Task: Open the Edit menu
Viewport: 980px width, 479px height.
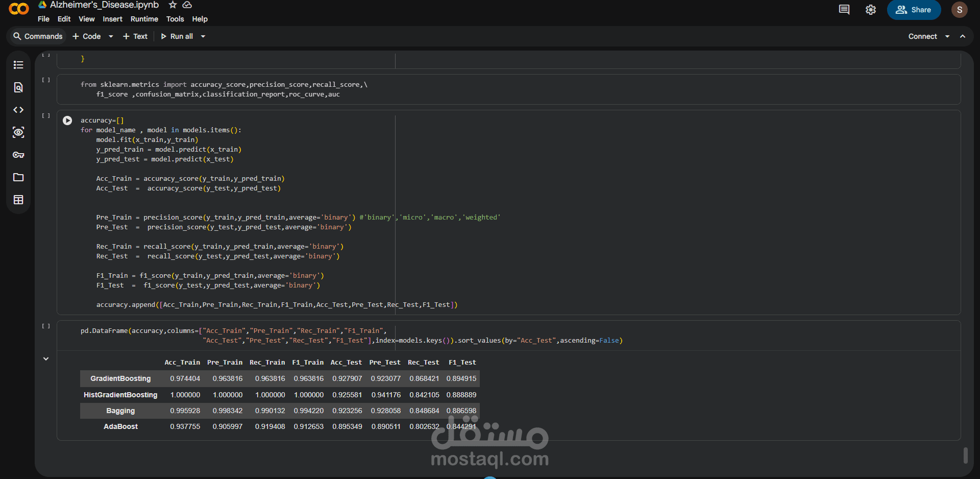Action: (x=64, y=19)
